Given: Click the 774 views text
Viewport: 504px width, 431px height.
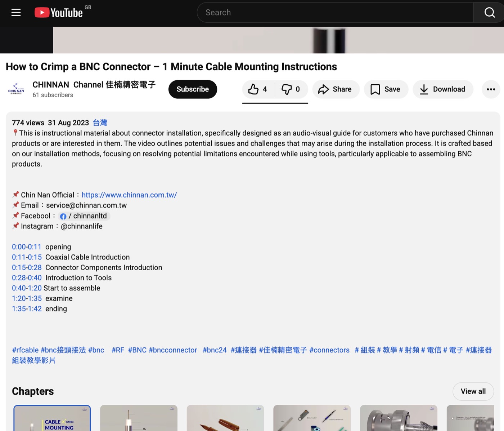Looking at the screenshot, I should pos(28,123).
